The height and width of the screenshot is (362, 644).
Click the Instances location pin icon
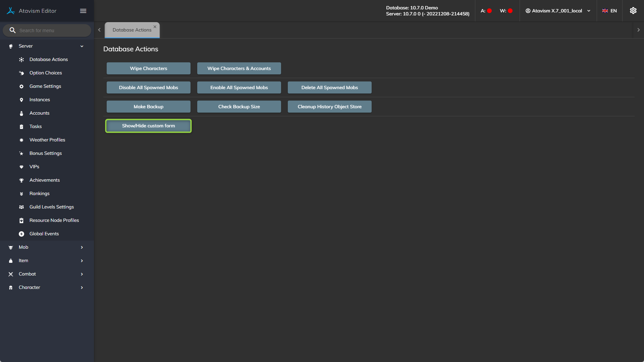coord(21,100)
